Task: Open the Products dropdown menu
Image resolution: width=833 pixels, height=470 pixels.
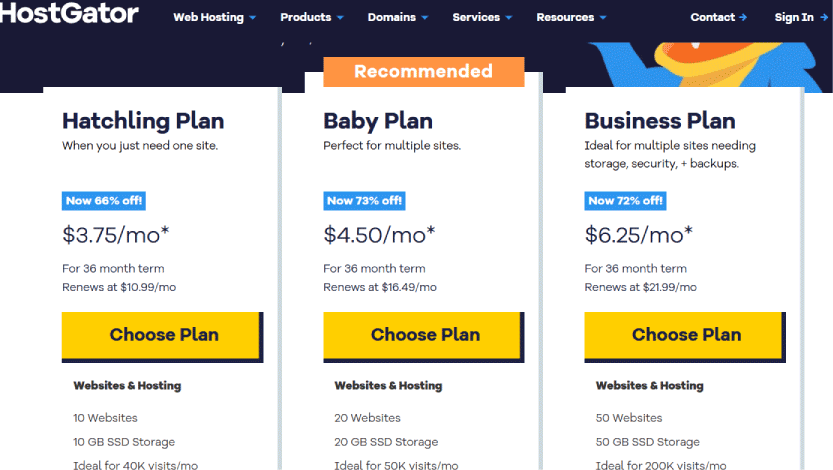Action: point(312,18)
